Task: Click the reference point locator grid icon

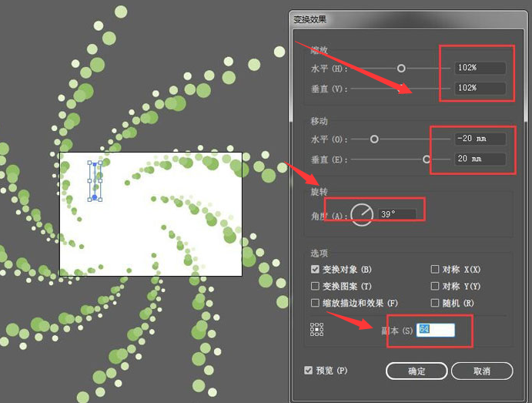Action: [316, 329]
